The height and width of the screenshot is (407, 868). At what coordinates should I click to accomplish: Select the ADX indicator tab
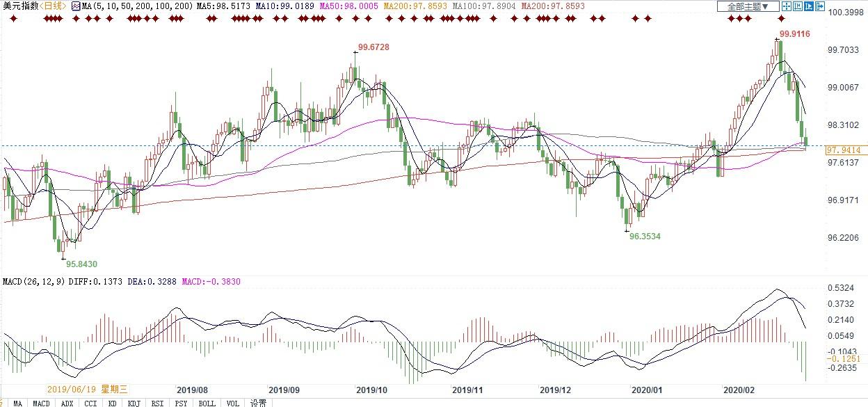pyautogui.click(x=67, y=403)
